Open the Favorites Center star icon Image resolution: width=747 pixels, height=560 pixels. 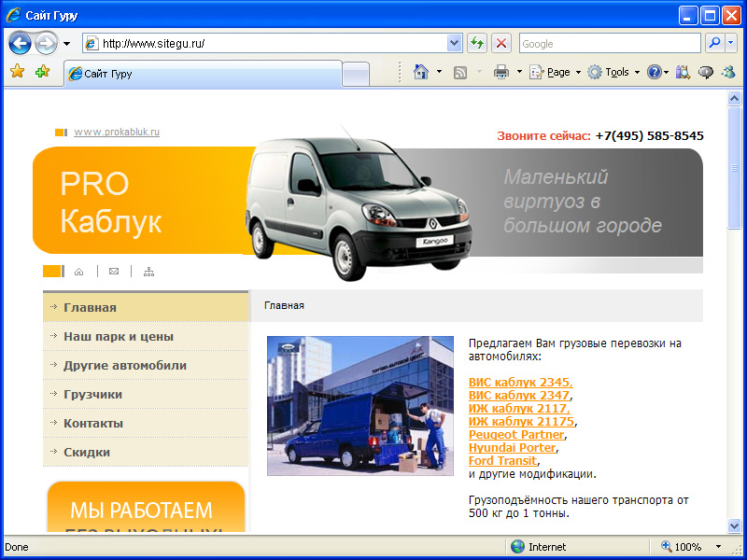click(18, 72)
